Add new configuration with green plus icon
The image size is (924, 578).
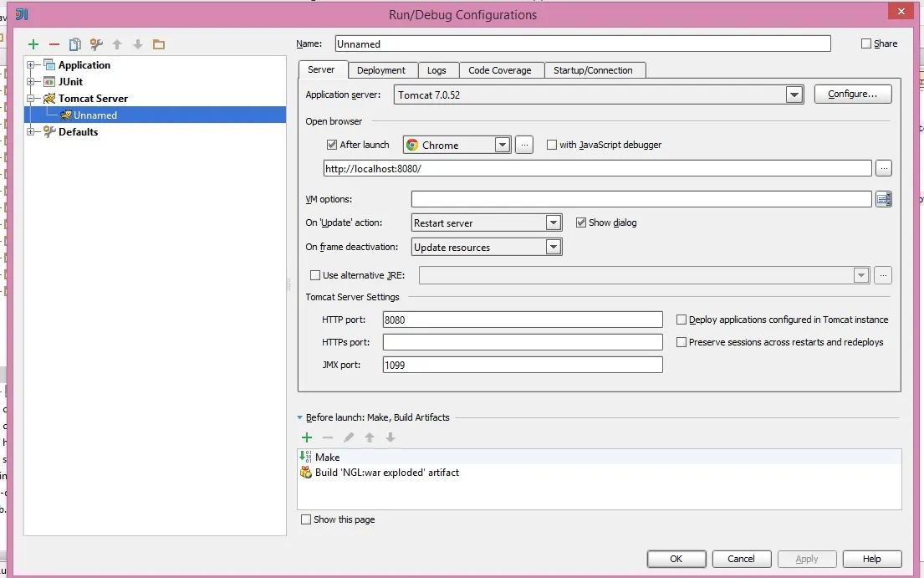(x=33, y=44)
